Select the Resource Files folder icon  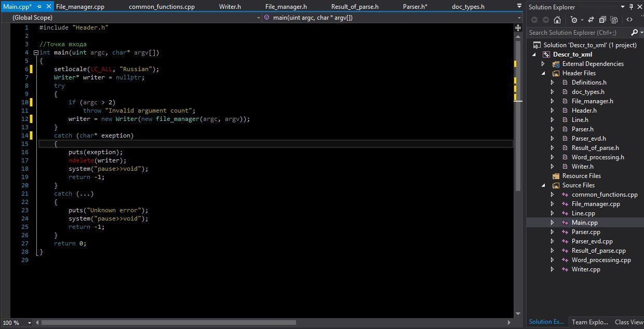click(556, 176)
